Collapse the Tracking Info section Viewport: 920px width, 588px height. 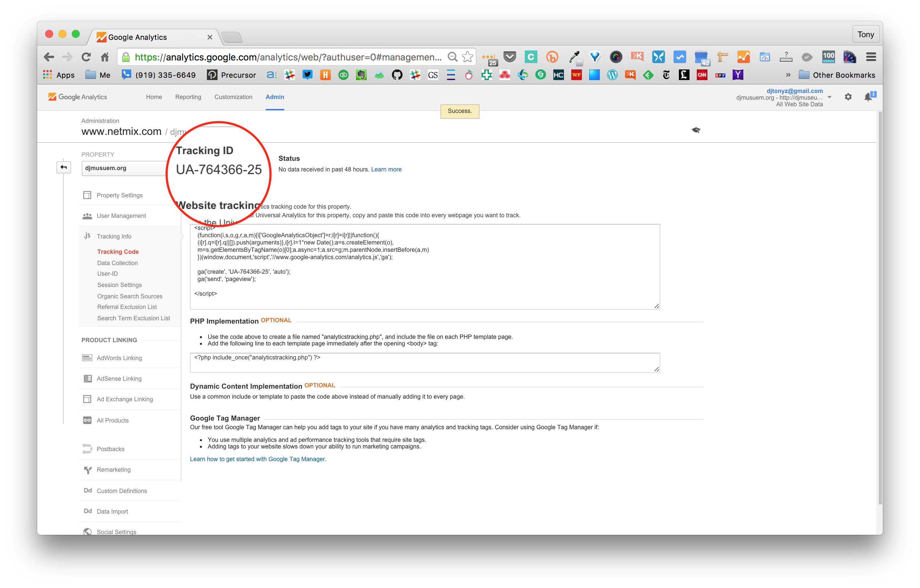point(114,237)
